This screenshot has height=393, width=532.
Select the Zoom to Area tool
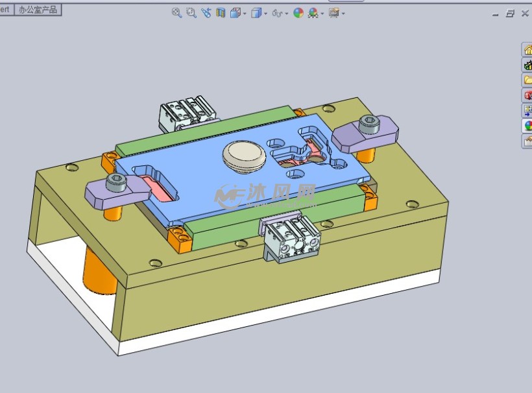[x=191, y=13]
